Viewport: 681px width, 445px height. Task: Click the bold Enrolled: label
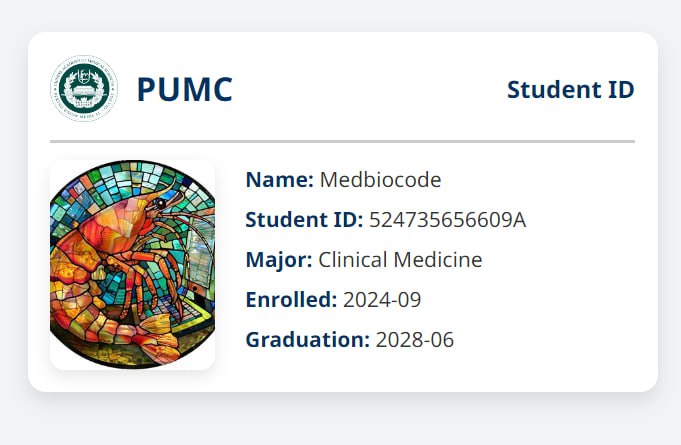[x=291, y=300]
